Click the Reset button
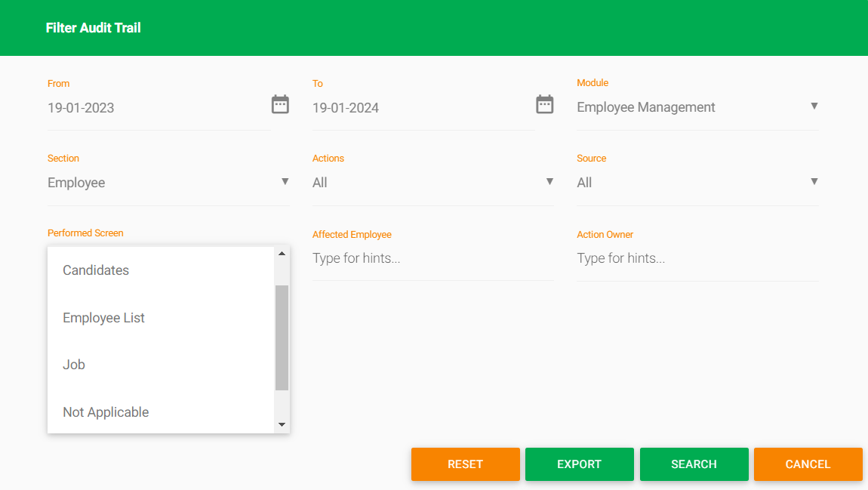This screenshot has width=868, height=490. [x=466, y=464]
